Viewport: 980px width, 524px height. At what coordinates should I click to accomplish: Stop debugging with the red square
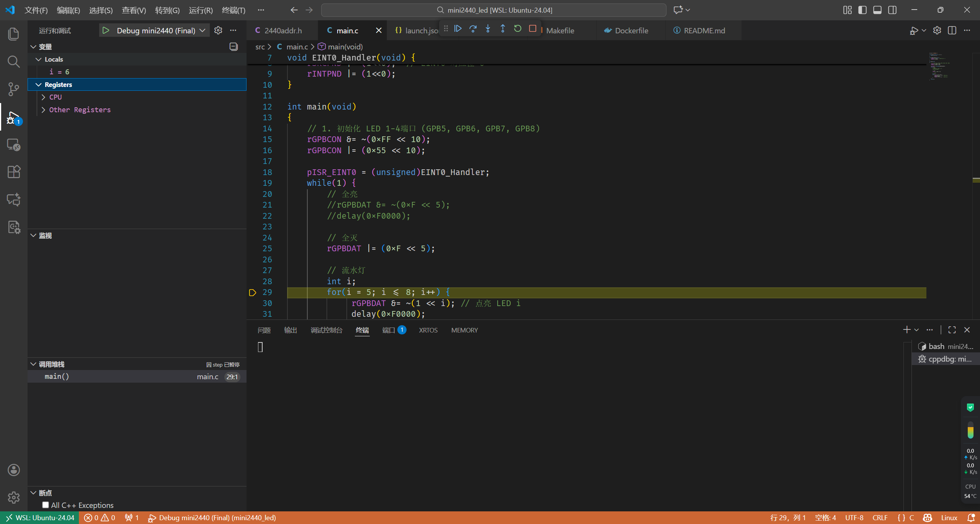(x=532, y=29)
